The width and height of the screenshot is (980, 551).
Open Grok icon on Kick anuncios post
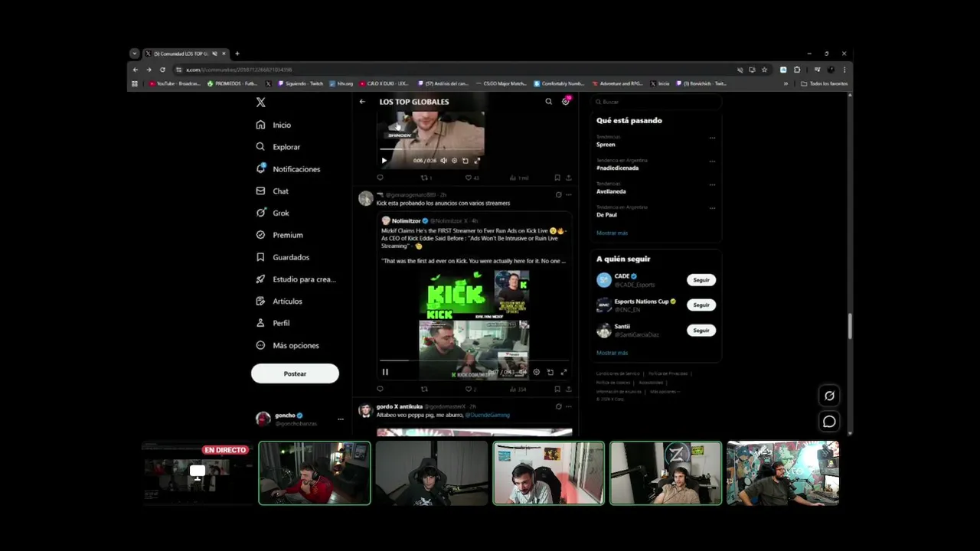point(558,195)
